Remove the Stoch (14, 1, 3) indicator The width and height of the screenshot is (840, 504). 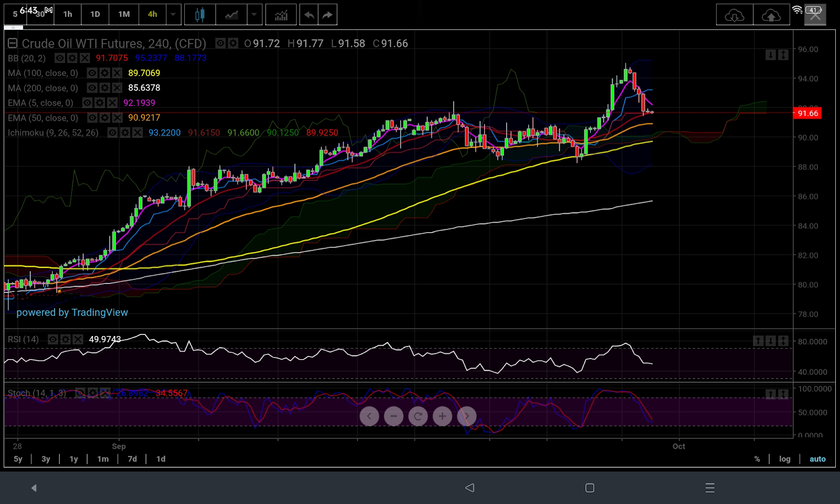(x=105, y=393)
